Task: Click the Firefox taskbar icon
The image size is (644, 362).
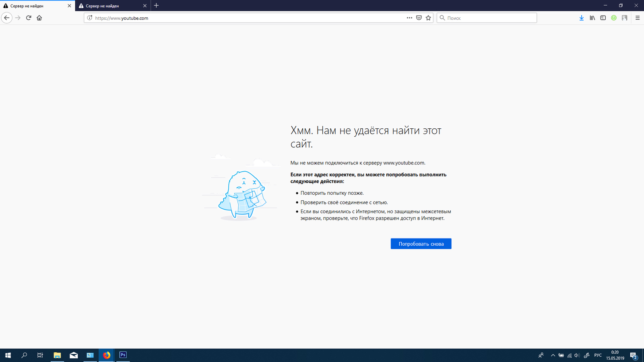Action: point(107,355)
